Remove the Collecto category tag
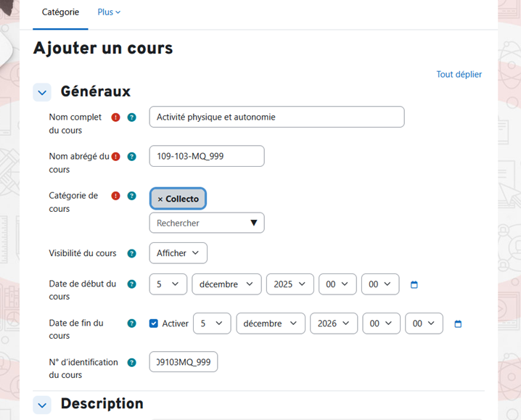 160,199
